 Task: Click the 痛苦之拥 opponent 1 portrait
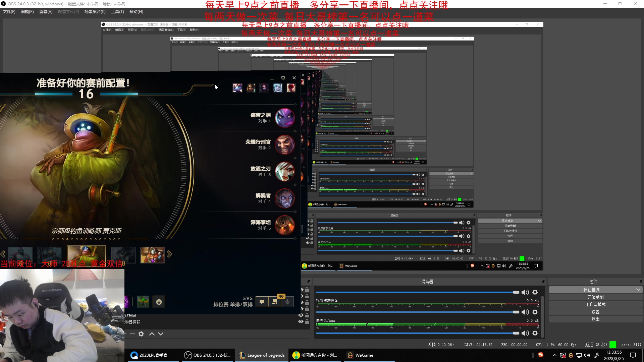coord(285,118)
